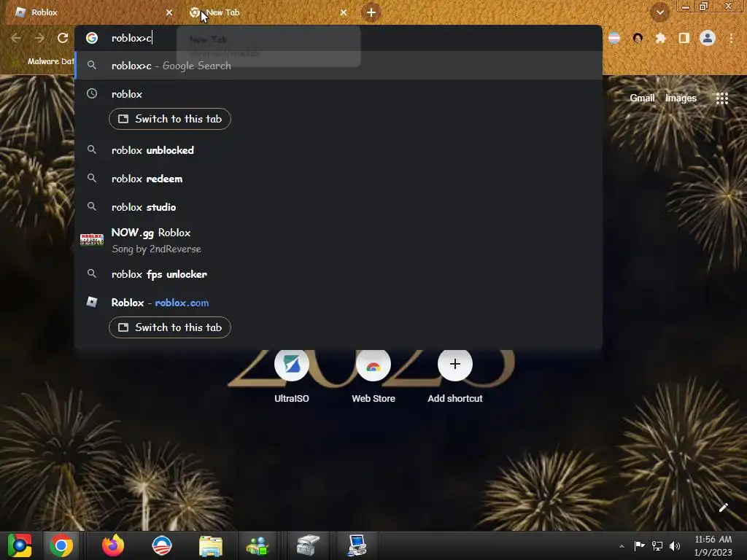Select the 'roblox redeem' suggestion

(338, 179)
